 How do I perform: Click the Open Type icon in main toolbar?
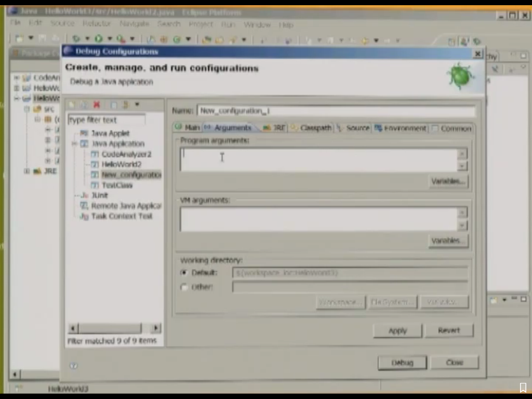point(206,40)
